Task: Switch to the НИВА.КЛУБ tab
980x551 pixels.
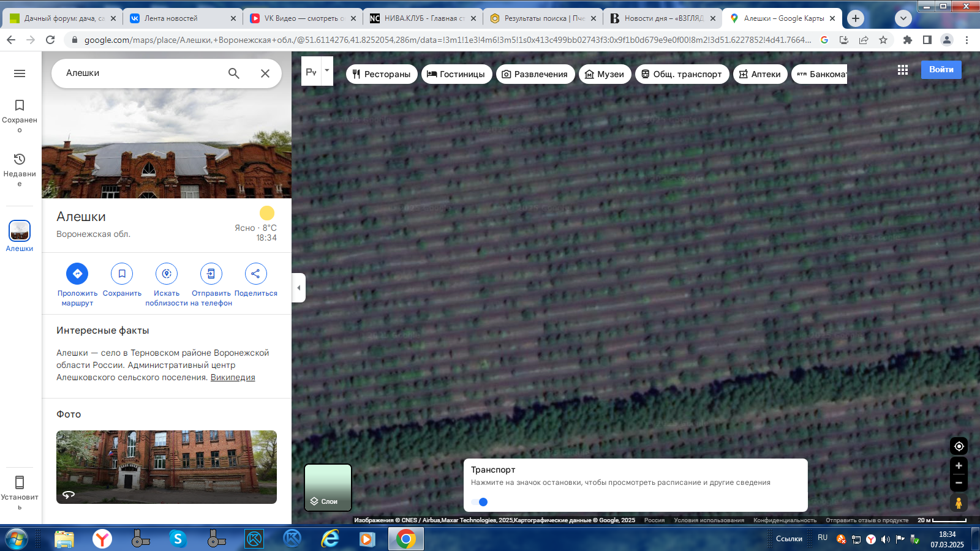Action: point(420,18)
